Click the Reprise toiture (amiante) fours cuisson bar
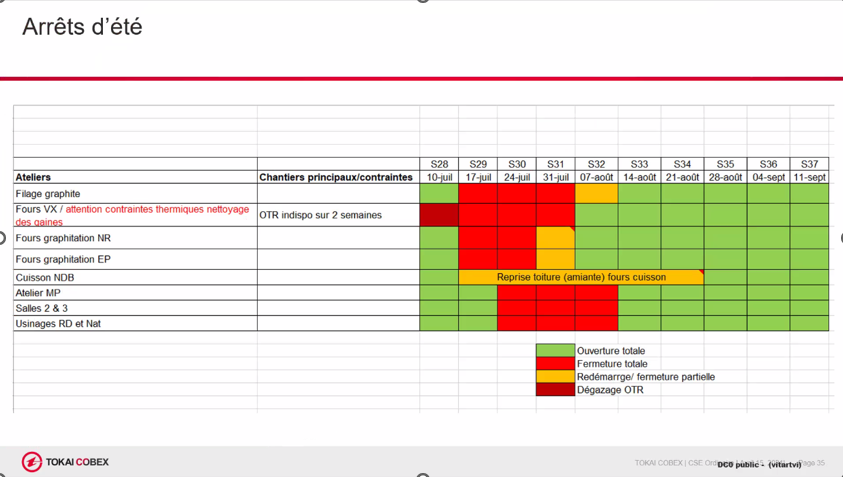Viewport: 843px width, 477px height. pyautogui.click(x=580, y=277)
